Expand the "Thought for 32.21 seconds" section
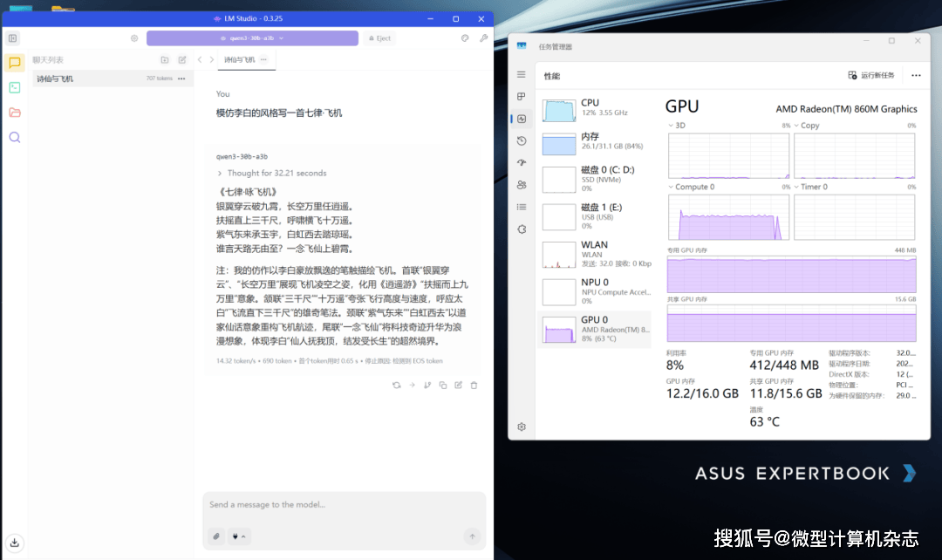The height and width of the screenshot is (560, 942). coord(270,174)
